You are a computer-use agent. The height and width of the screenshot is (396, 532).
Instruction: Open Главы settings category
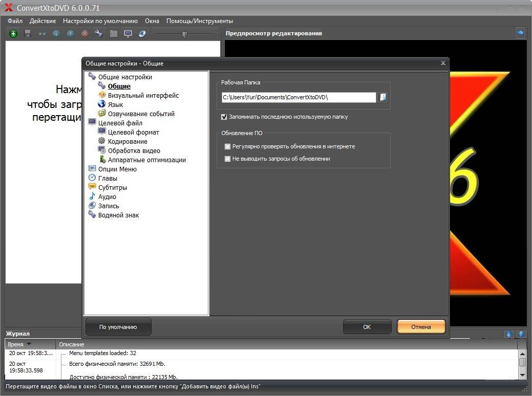(108, 178)
